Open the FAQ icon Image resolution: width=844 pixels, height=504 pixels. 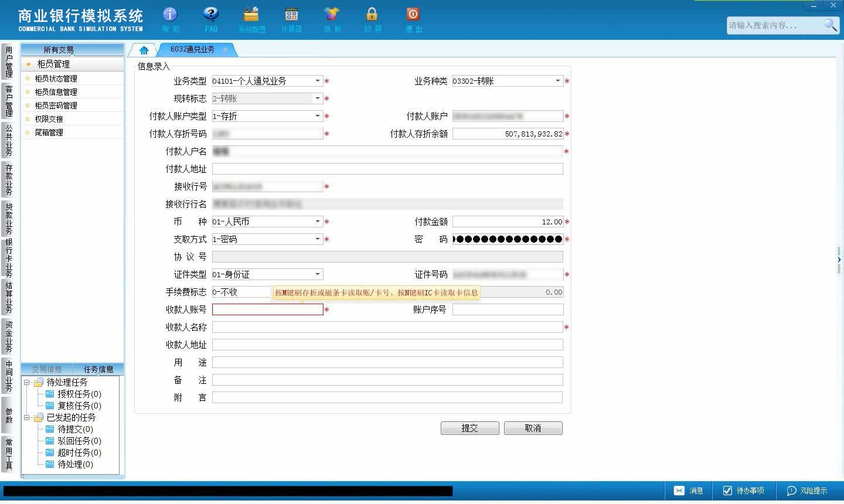coord(211,19)
